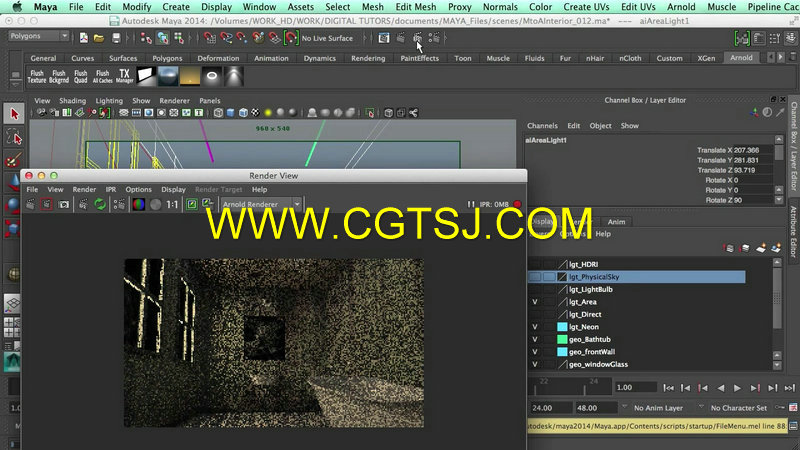Image resolution: width=800 pixels, height=450 pixels.
Task: Select the Paint Selection tool
Action: (x=13, y=160)
